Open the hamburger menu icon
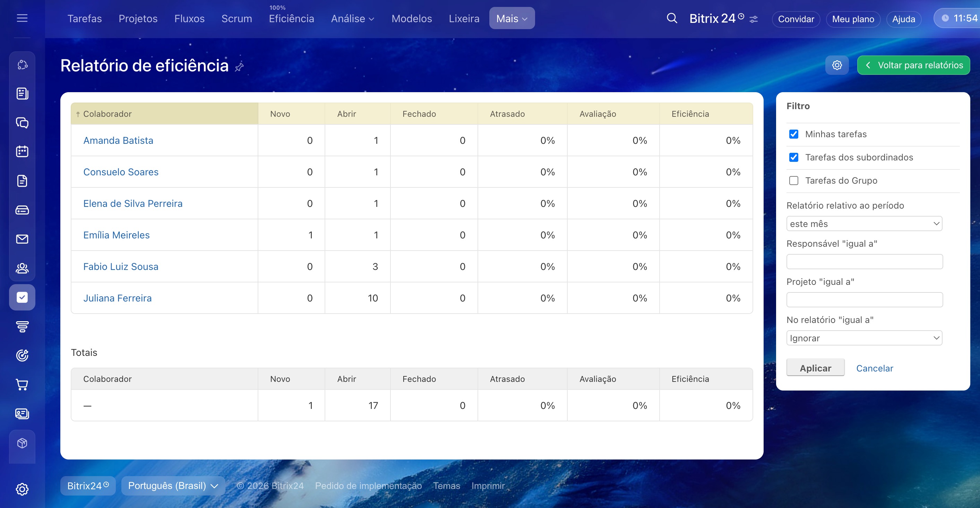Viewport: 980px width, 508px height. [x=22, y=18]
